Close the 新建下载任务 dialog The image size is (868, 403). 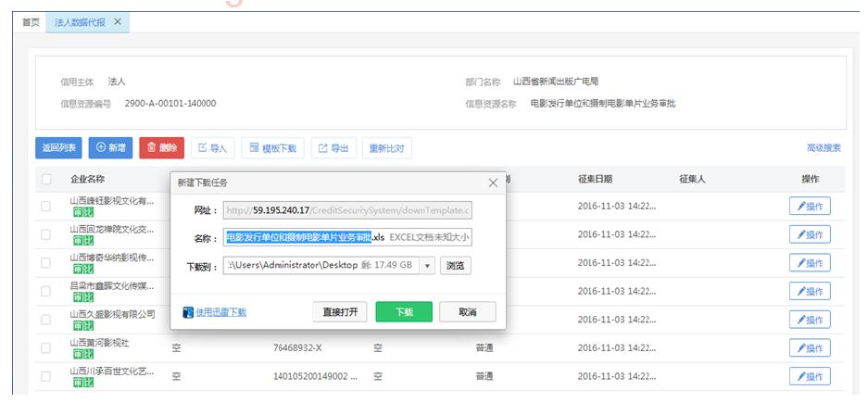pyautogui.click(x=493, y=183)
